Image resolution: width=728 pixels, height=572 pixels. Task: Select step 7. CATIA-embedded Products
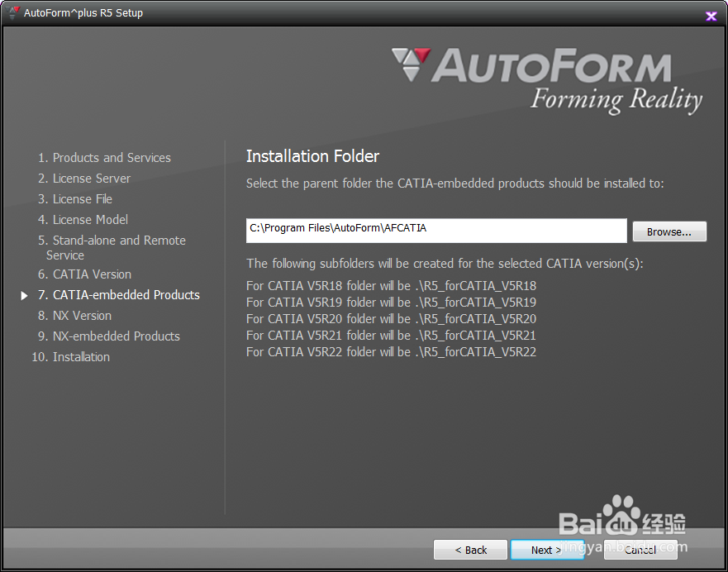pyautogui.click(x=119, y=295)
